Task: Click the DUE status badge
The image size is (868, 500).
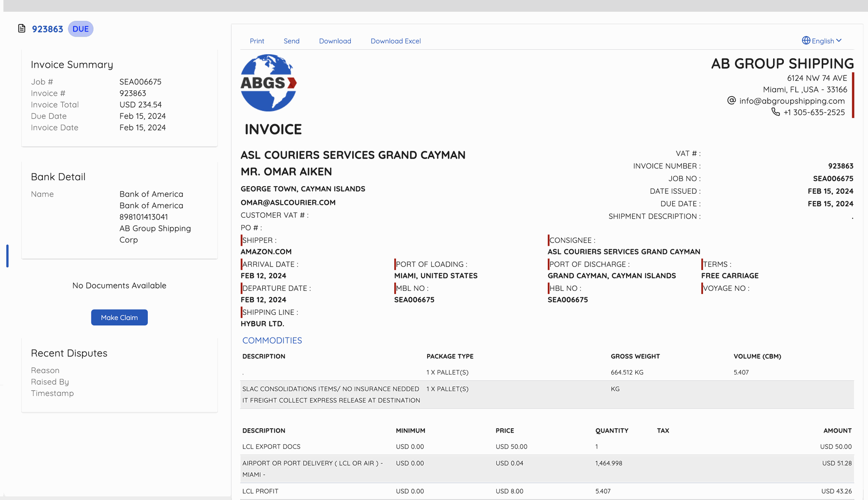Action: point(80,28)
